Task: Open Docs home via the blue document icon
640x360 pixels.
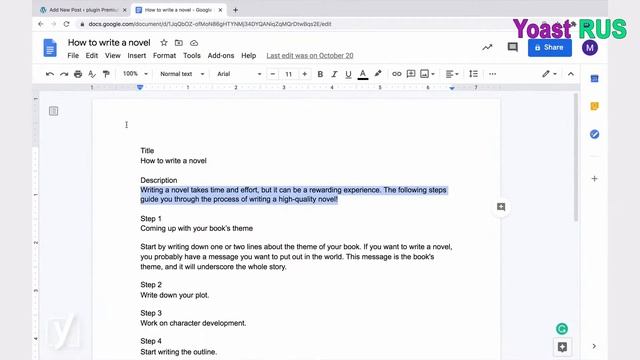Action: coord(50,48)
